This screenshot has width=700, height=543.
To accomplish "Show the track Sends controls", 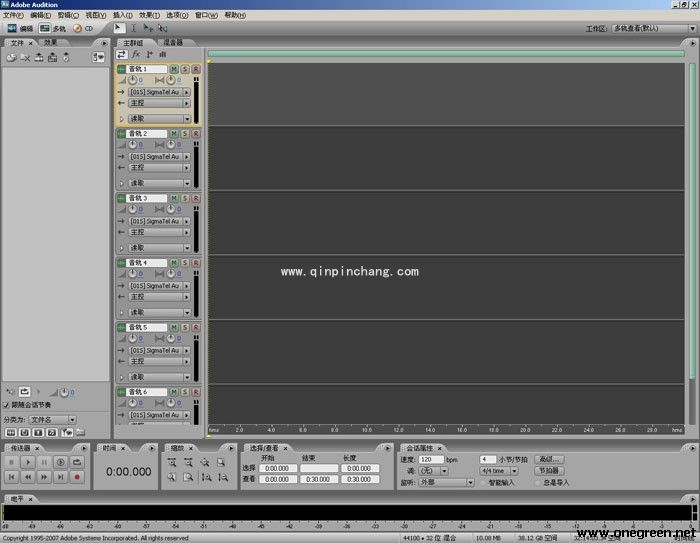I will pyautogui.click(x=150, y=54).
